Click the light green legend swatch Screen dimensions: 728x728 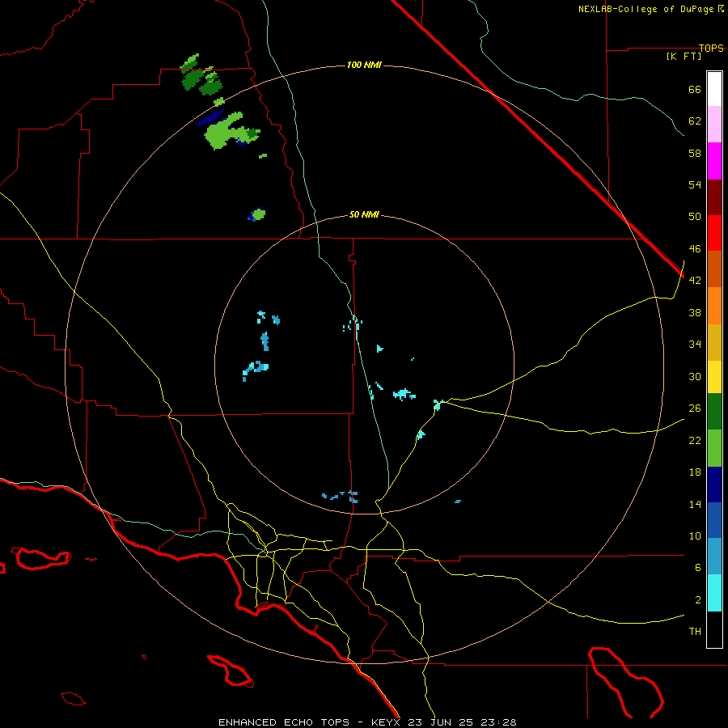click(x=714, y=448)
